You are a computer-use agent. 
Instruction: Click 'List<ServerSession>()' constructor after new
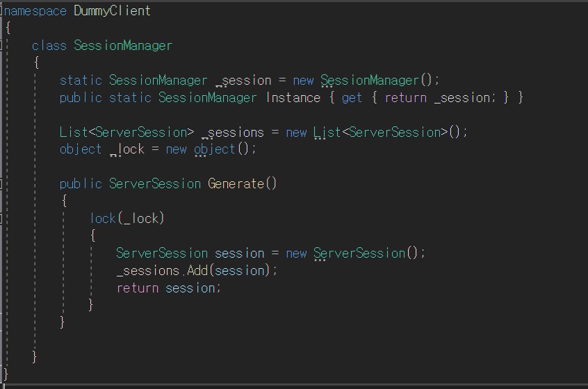pyautogui.click(x=386, y=132)
